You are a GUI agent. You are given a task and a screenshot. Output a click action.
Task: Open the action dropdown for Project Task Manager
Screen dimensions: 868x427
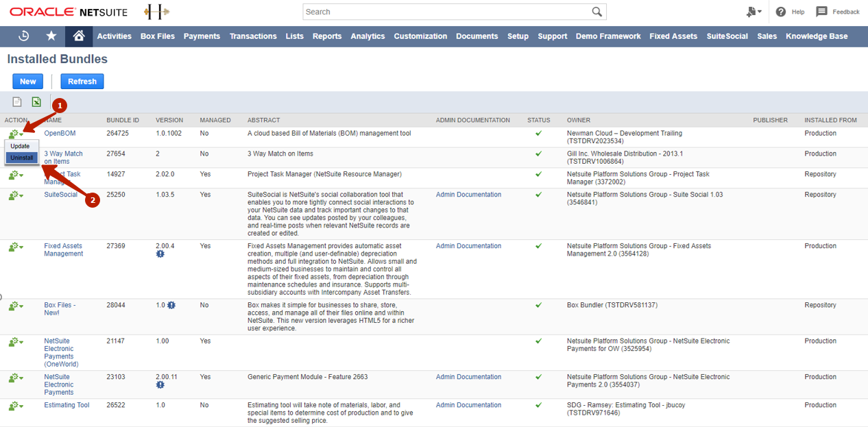click(x=16, y=175)
